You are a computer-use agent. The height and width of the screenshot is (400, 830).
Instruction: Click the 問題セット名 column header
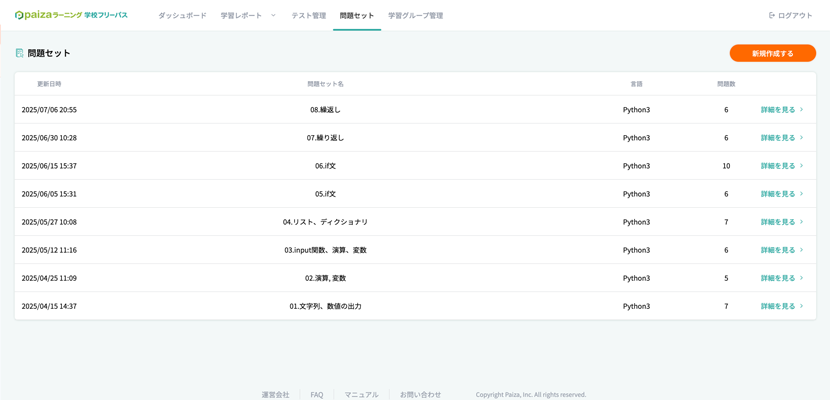point(326,84)
